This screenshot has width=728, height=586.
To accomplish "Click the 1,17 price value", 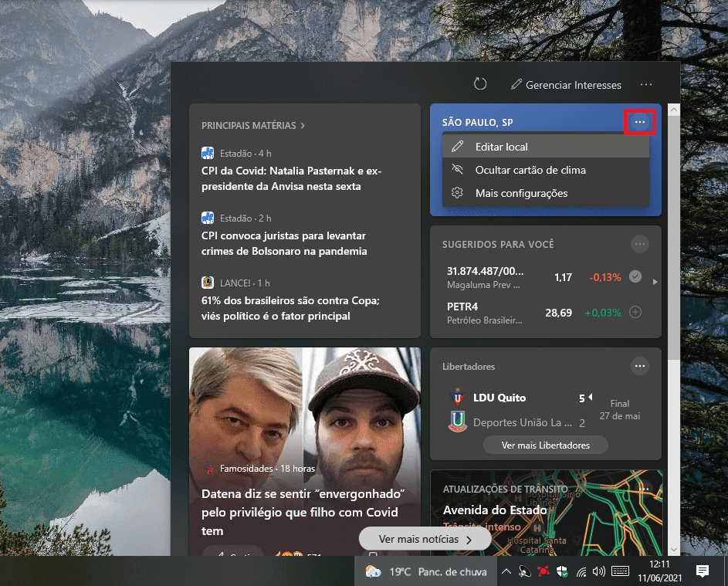I will click(564, 277).
